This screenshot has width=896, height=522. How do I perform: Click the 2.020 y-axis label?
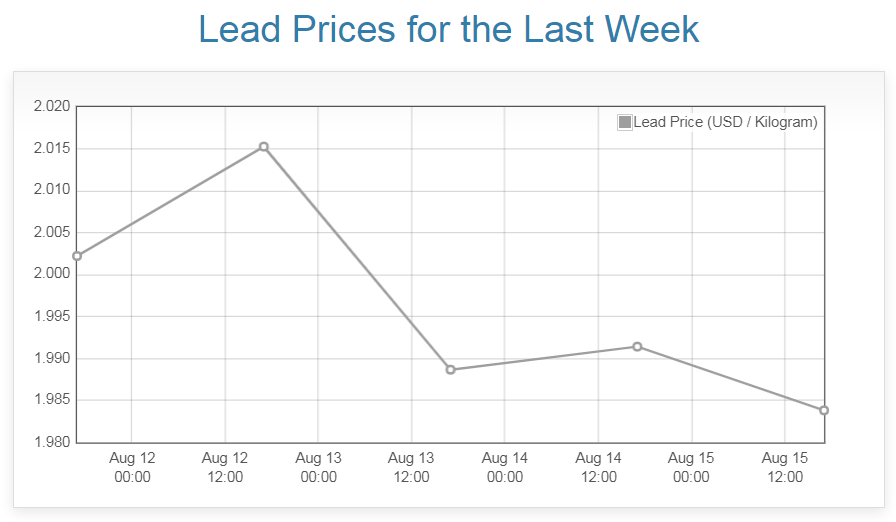(x=51, y=107)
